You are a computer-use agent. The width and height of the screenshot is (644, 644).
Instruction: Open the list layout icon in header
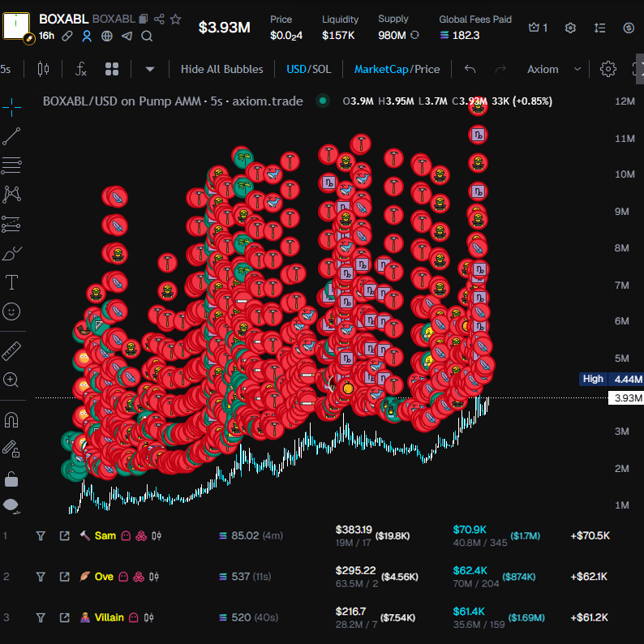(x=599, y=28)
